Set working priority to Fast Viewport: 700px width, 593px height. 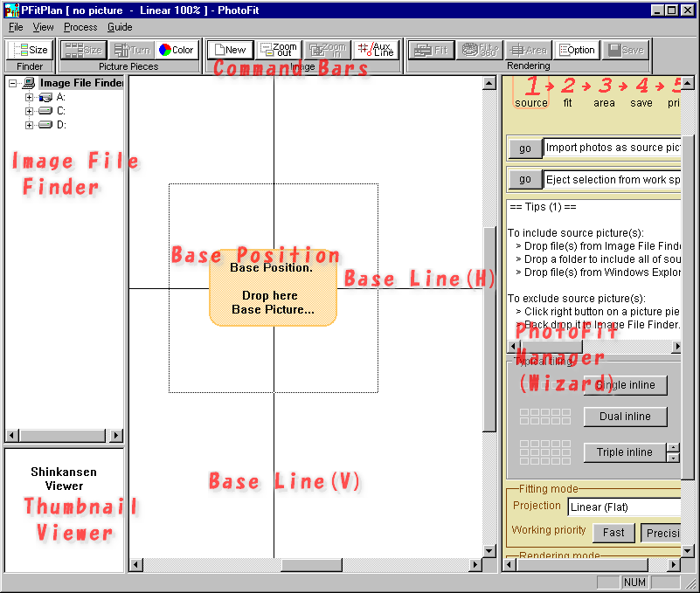coord(613,533)
